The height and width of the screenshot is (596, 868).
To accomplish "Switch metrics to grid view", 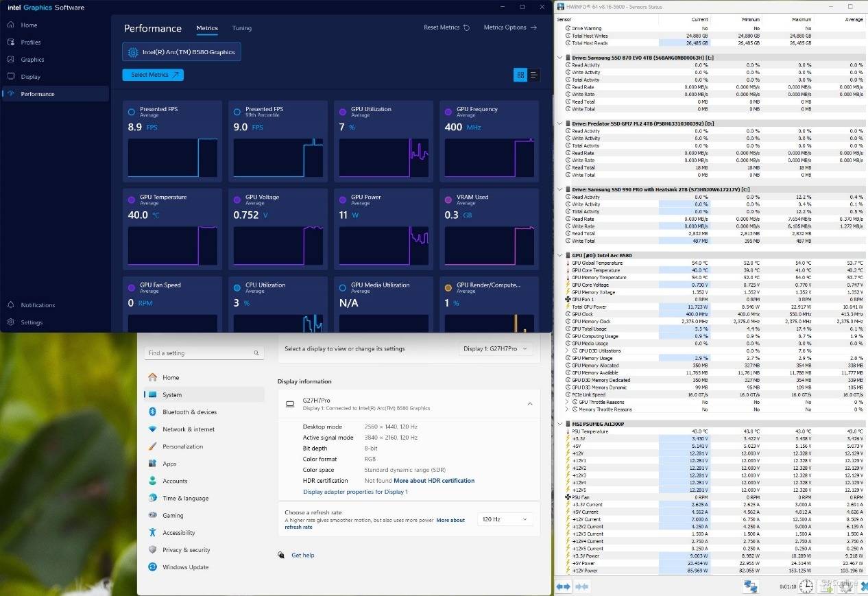I will coord(520,75).
